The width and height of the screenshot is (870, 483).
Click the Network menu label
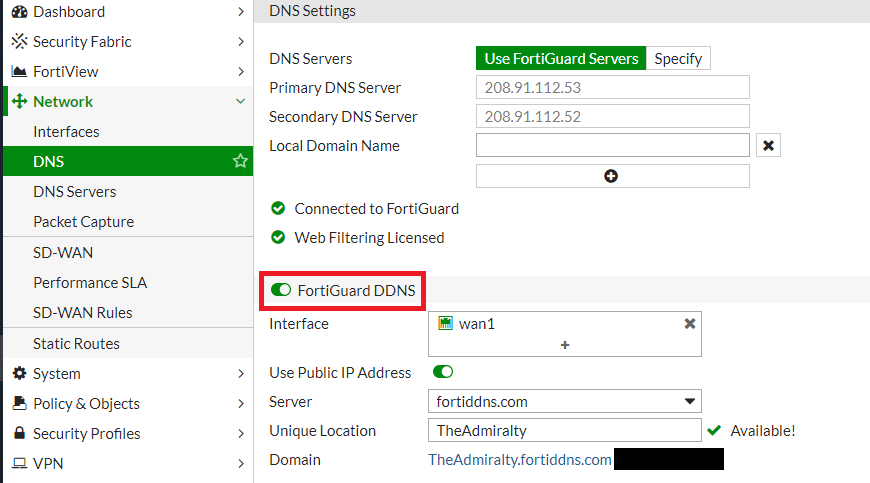63,101
